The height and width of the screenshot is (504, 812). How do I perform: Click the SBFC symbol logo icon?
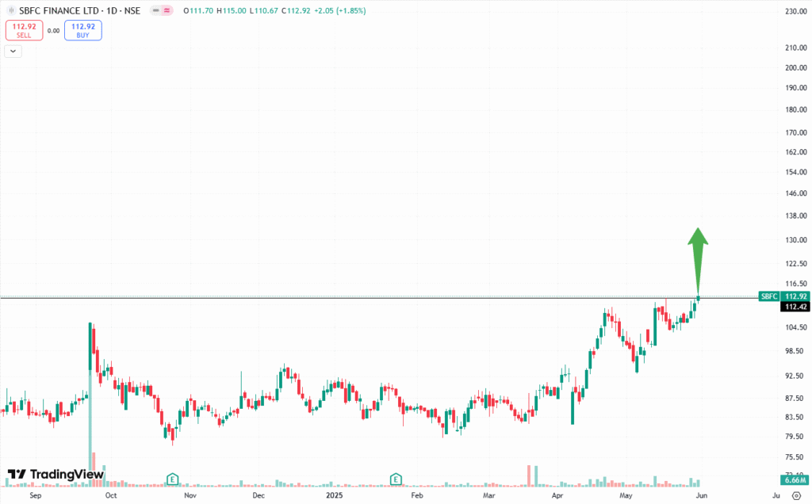pos(11,10)
